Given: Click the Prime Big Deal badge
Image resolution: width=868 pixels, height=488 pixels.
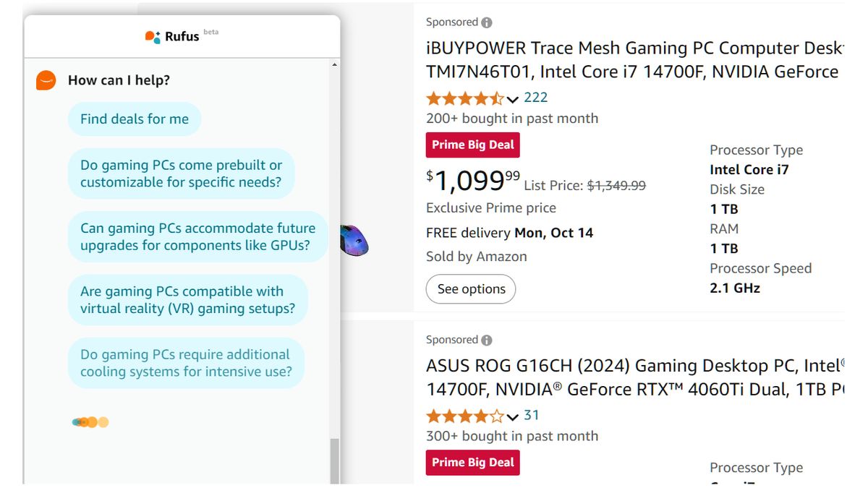Looking at the screenshot, I should (x=472, y=145).
